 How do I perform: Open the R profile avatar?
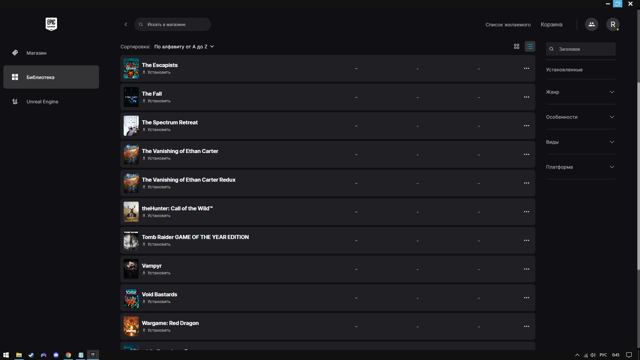[613, 24]
